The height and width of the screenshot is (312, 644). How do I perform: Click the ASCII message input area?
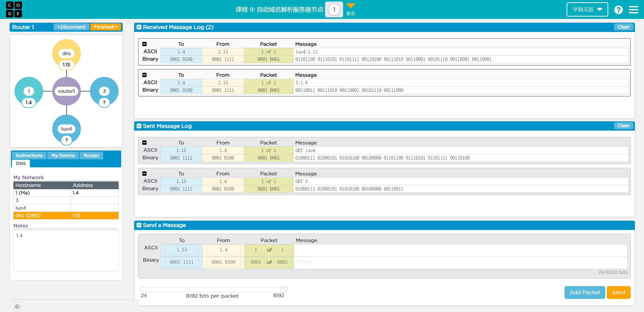pos(461,250)
